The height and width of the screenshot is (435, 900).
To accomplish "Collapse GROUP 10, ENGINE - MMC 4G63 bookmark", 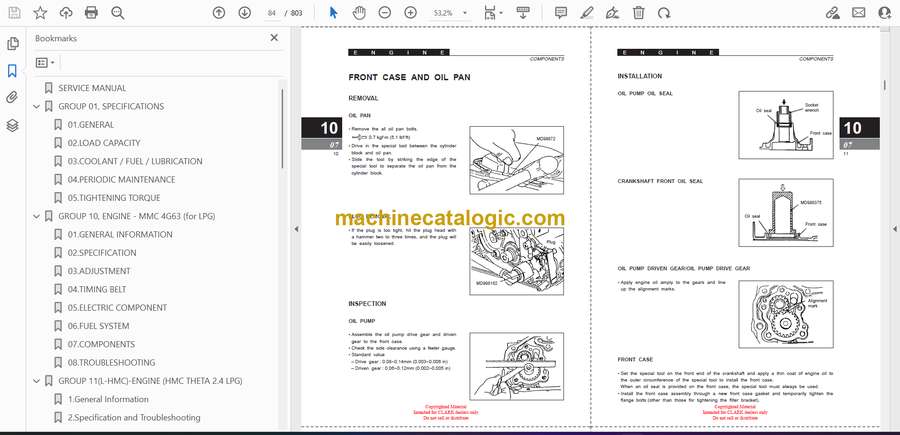I will (x=37, y=216).
